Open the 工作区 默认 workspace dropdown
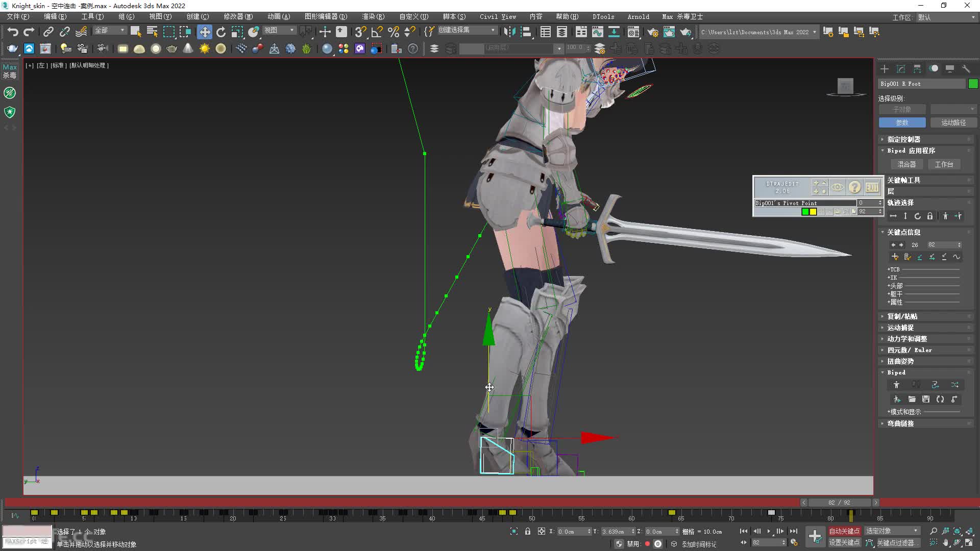980x551 pixels. tap(946, 17)
